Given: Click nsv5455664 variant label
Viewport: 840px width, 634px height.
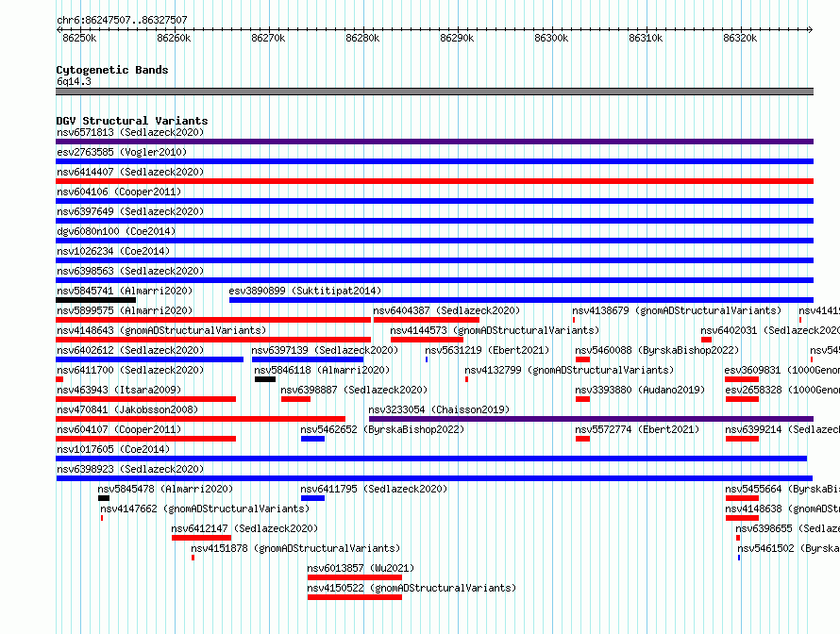Looking at the screenshot, I should [x=782, y=489].
